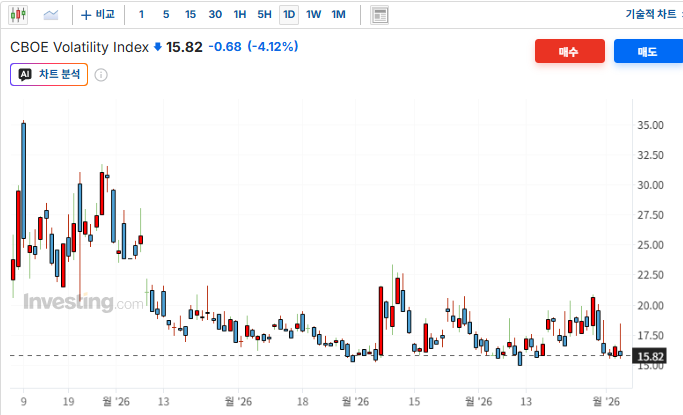This screenshot has width=683, height=415.
Task: Click the date label 9 on time axis
Action: point(24,401)
